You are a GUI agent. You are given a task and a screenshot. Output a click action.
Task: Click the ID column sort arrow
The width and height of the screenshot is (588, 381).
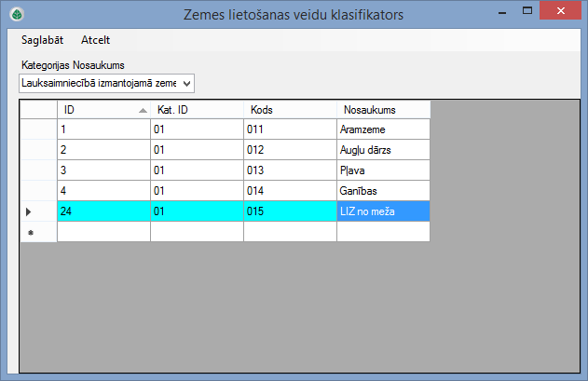(x=143, y=110)
